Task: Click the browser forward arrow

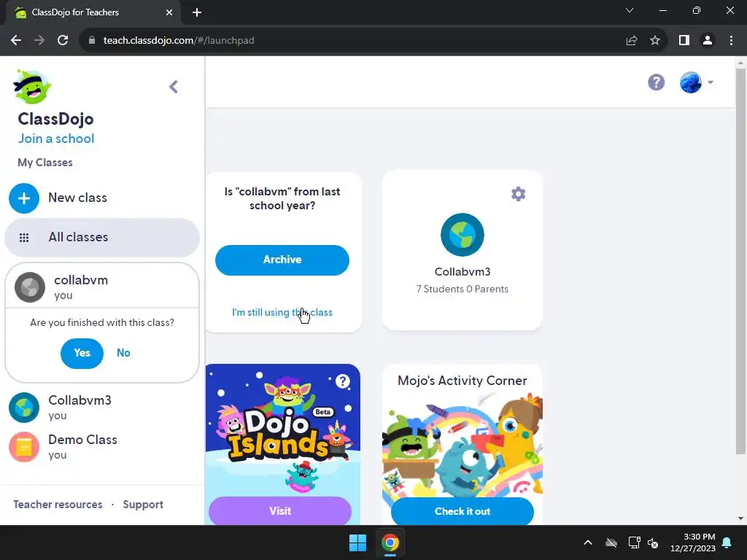Action: point(39,41)
